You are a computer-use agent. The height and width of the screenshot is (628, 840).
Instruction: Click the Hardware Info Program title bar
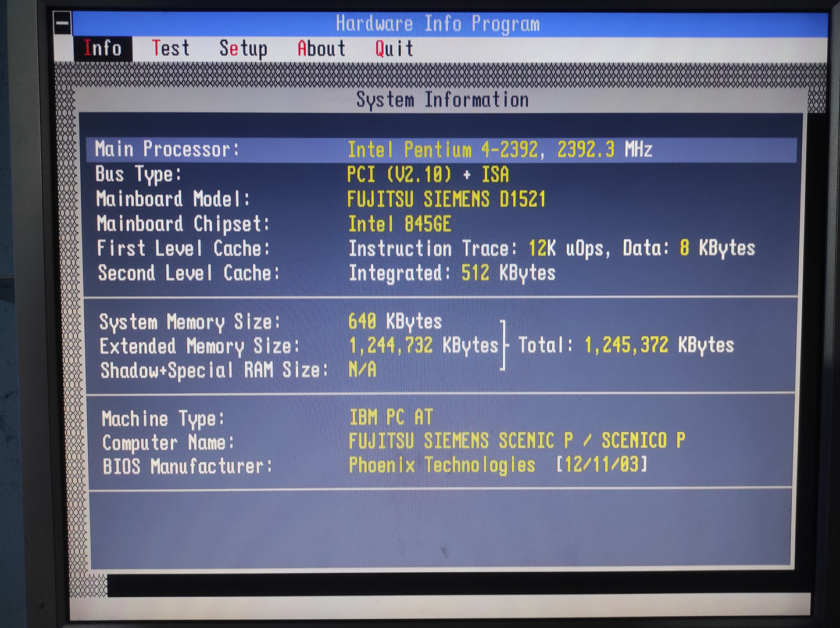[x=438, y=24]
